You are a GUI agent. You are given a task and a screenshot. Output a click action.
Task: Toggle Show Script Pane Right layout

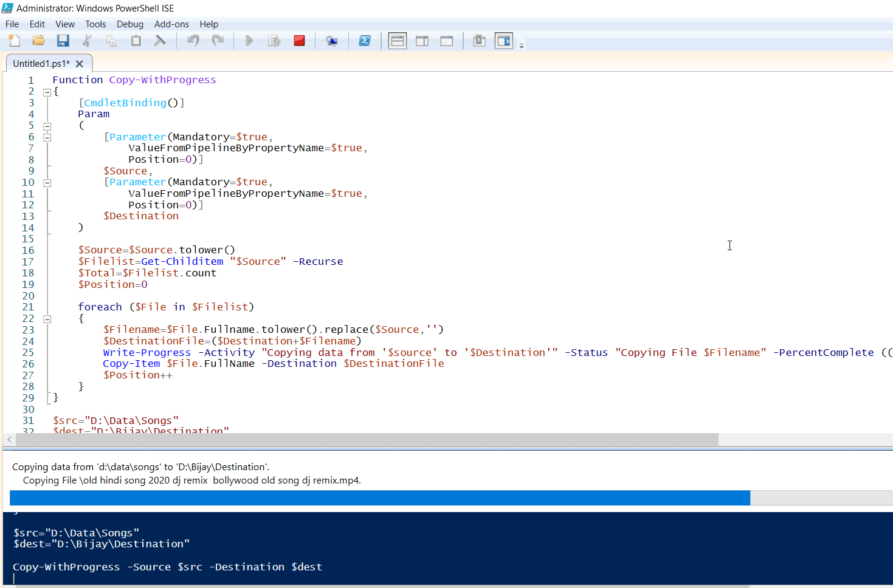click(421, 40)
